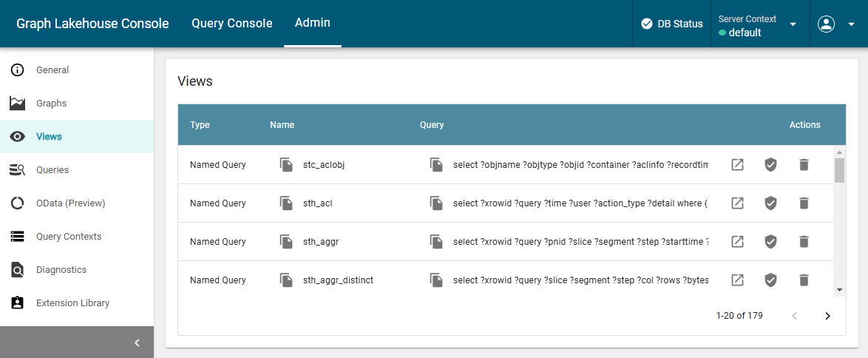Screen dimensions: 868x358
Task: Collapse the left sidebar panel
Action: [x=137, y=342]
